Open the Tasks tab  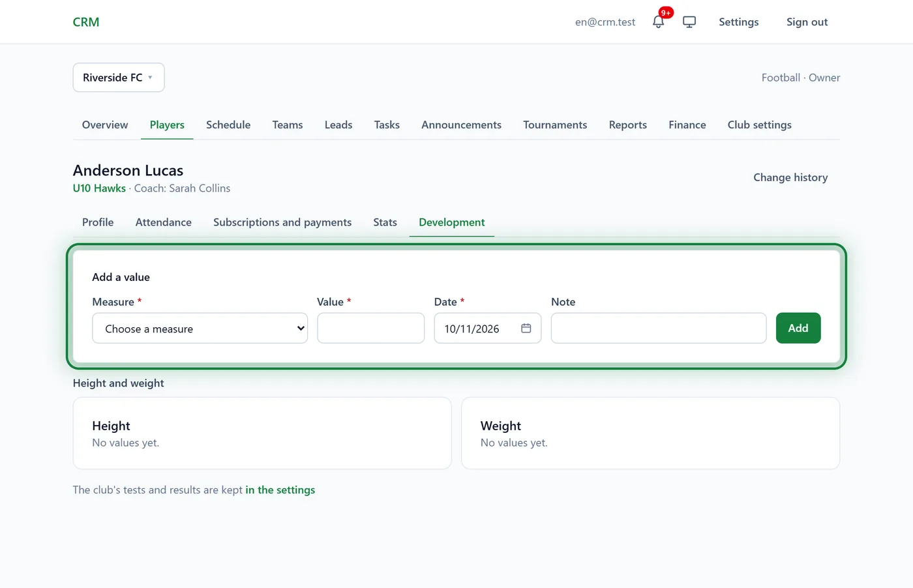(x=387, y=125)
